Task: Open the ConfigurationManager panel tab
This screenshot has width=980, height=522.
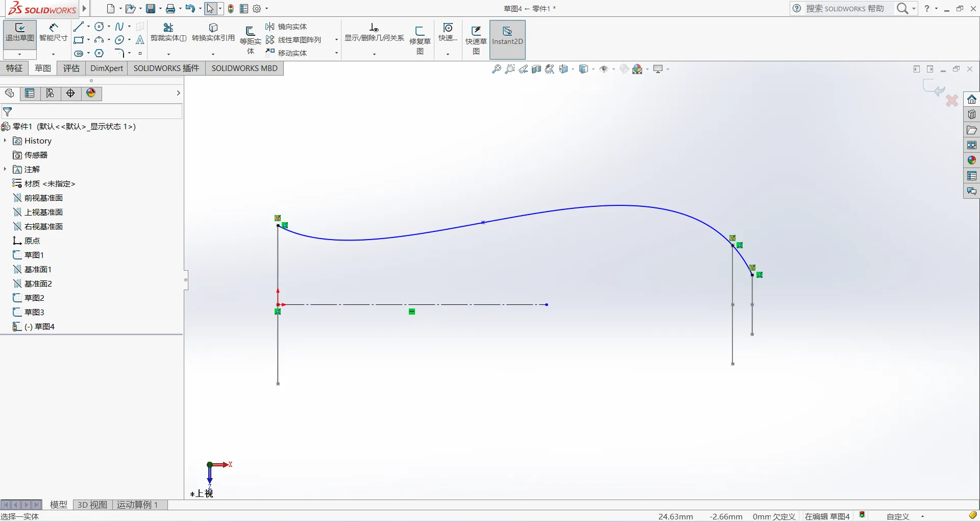Action: click(x=50, y=93)
